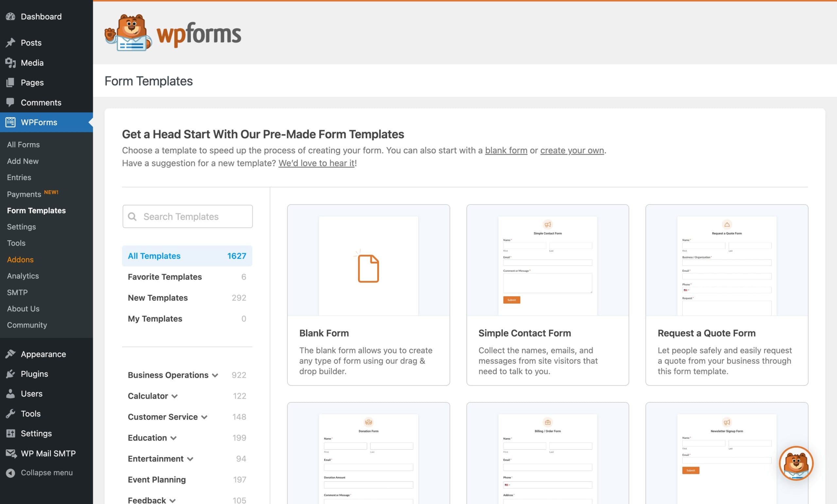Expand the Education category chevron
This screenshot has height=504, width=837.
[x=173, y=438]
